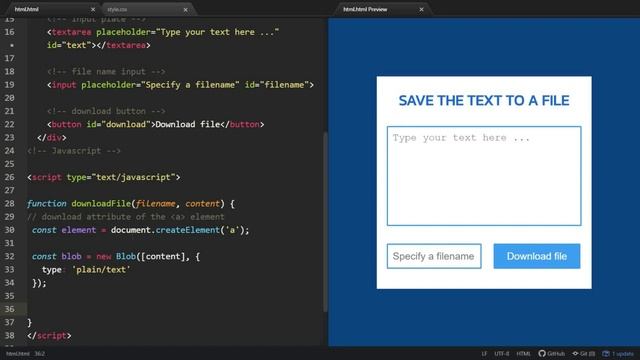Close the style.css tab
The width and height of the screenshot is (640, 360).
point(186,9)
